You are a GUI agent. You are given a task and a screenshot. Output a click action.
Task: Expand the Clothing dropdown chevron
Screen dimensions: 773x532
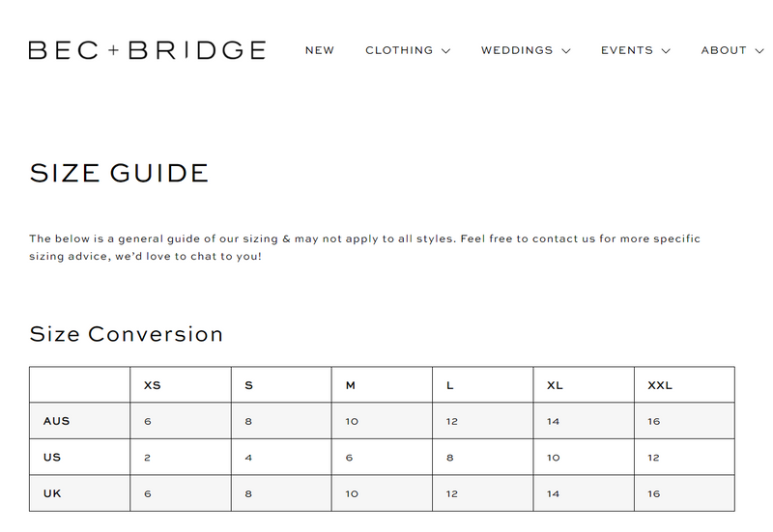(x=445, y=51)
